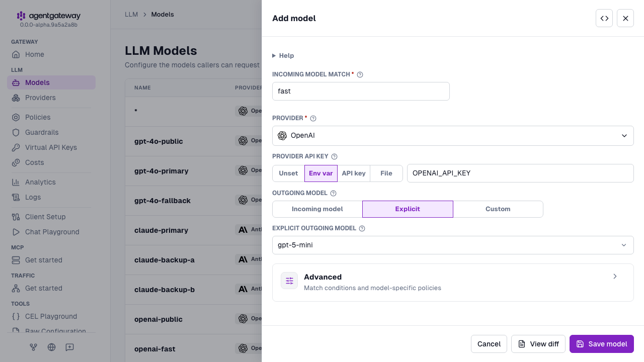The image size is (644, 362).
Task: Choose the Custom outgoing model option
Action: point(498,209)
